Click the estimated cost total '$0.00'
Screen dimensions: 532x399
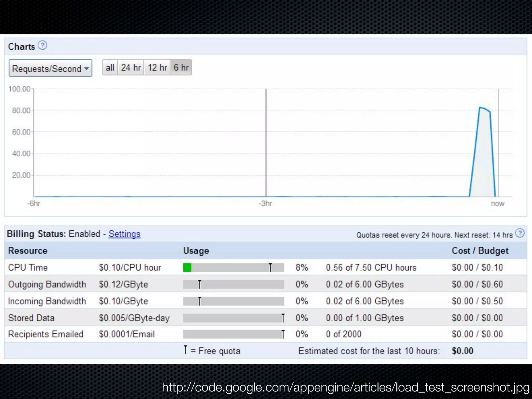pos(463,351)
